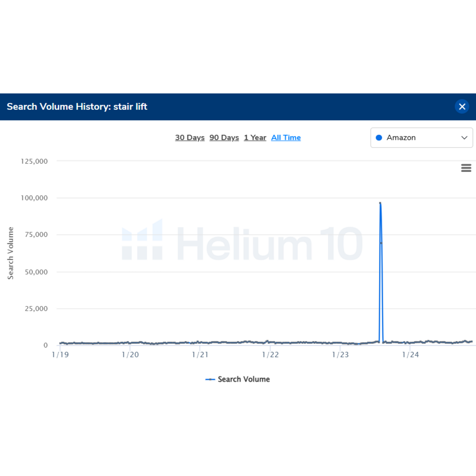Screen dimensions: 476x476
Task: Click the 1/23 x-axis label
Action: click(340, 355)
